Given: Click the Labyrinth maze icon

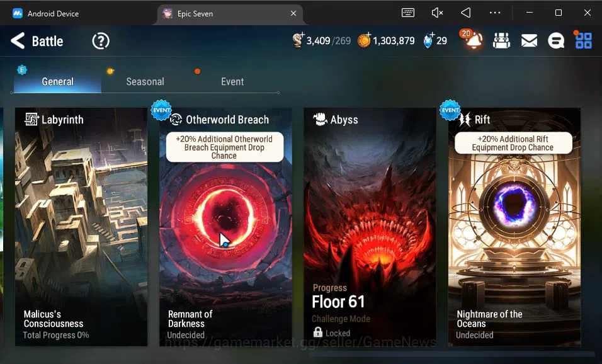Looking at the screenshot, I should tap(31, 120).
